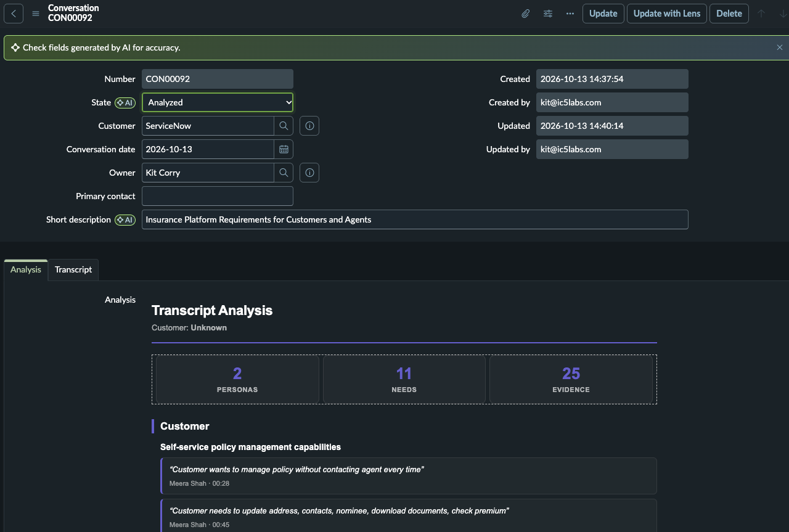The height and width of the screenshot is (532, 789).
Task: Click the Update button
Action: (x=603, y=14)
